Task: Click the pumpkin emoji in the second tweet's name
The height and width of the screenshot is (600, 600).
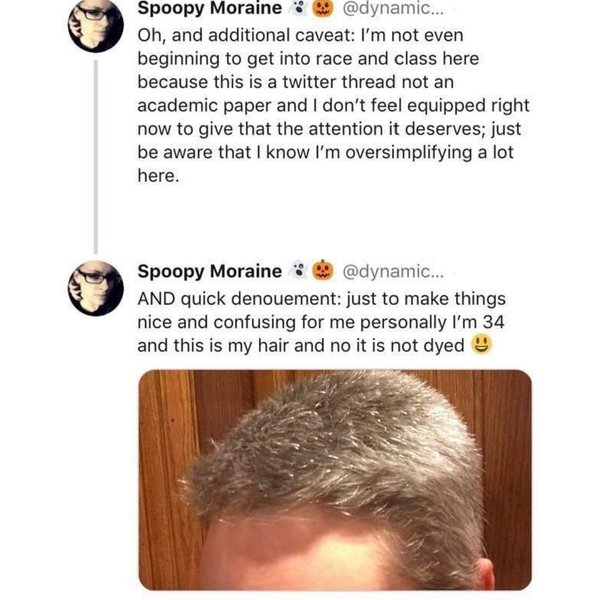Action: pos(322,271)
